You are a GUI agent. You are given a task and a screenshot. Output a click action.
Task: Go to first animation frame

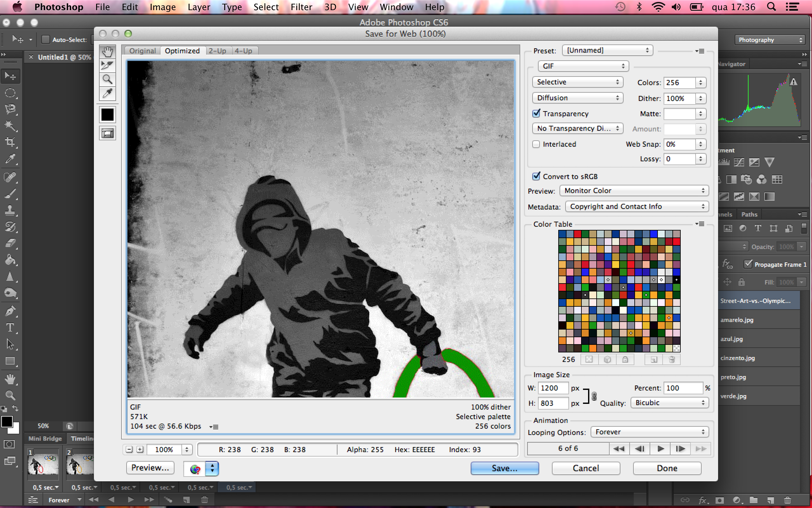[619, 449]
